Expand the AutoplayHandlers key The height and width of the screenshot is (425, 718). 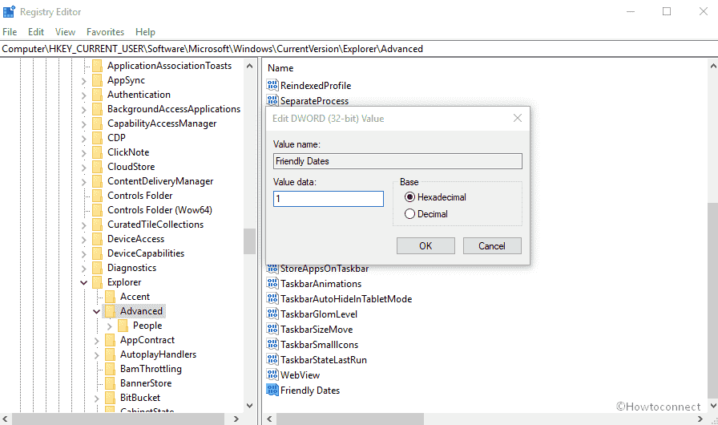tap(96, 355)
